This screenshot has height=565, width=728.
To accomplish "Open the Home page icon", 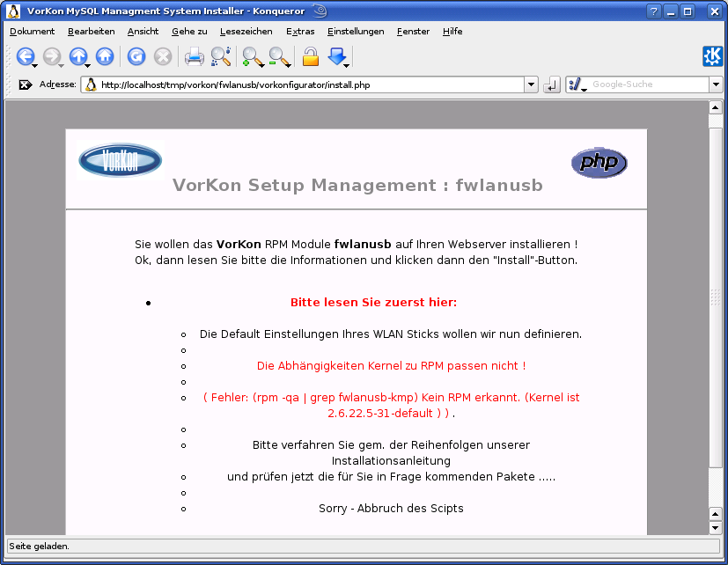I will 105,56.
